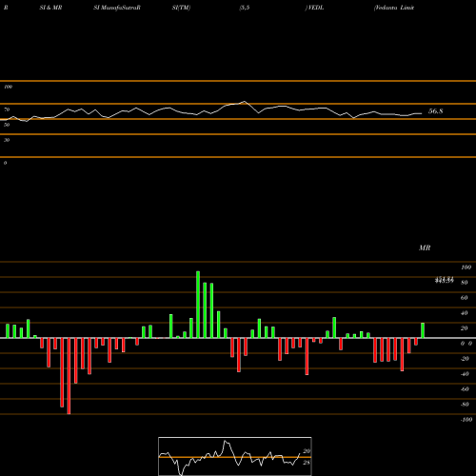Click the 100 label on RSI axis
This screenshot has height=476, width=476.
9,87
